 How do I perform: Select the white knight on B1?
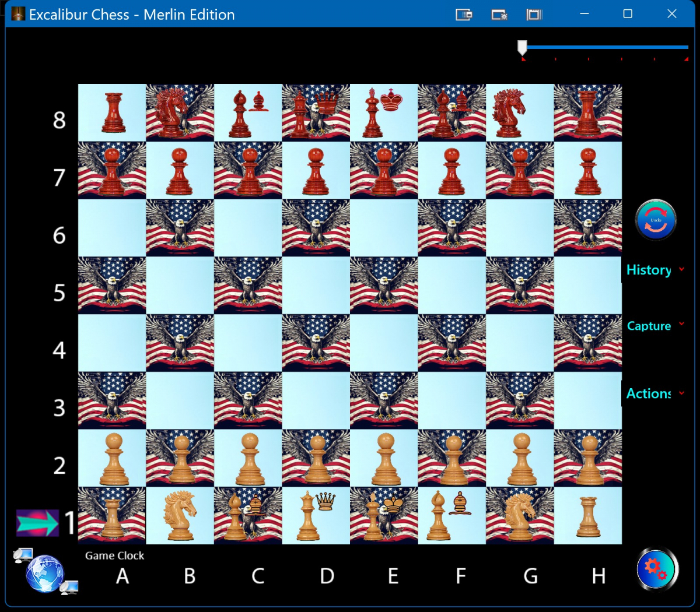point(180,516)
